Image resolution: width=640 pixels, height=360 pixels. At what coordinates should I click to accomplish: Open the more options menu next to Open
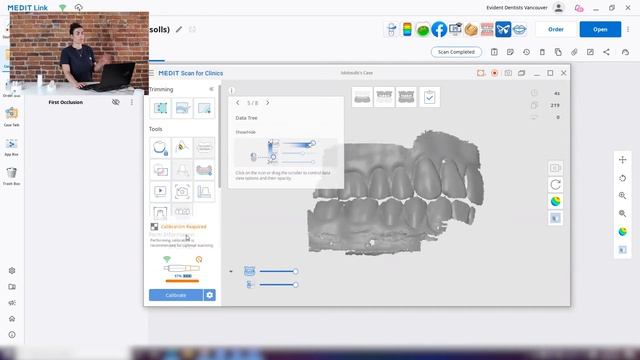[x=628, y=29]
